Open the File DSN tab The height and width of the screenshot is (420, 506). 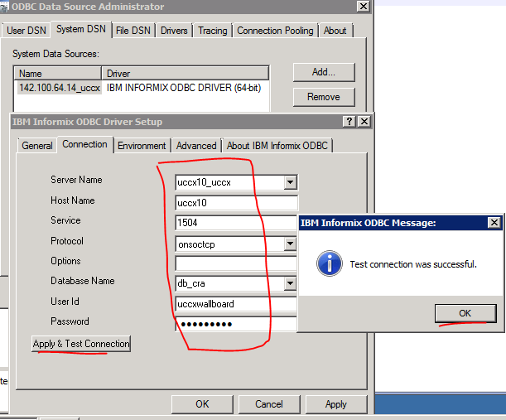point(133,31)
